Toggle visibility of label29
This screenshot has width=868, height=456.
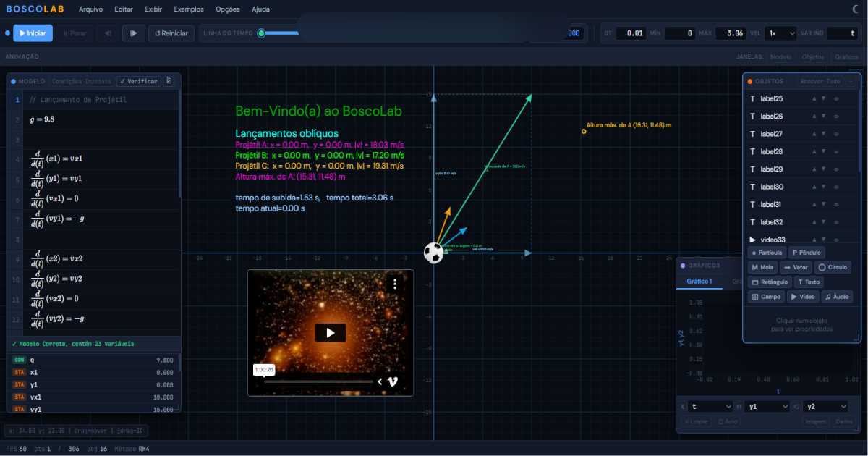tap(836, 169)
